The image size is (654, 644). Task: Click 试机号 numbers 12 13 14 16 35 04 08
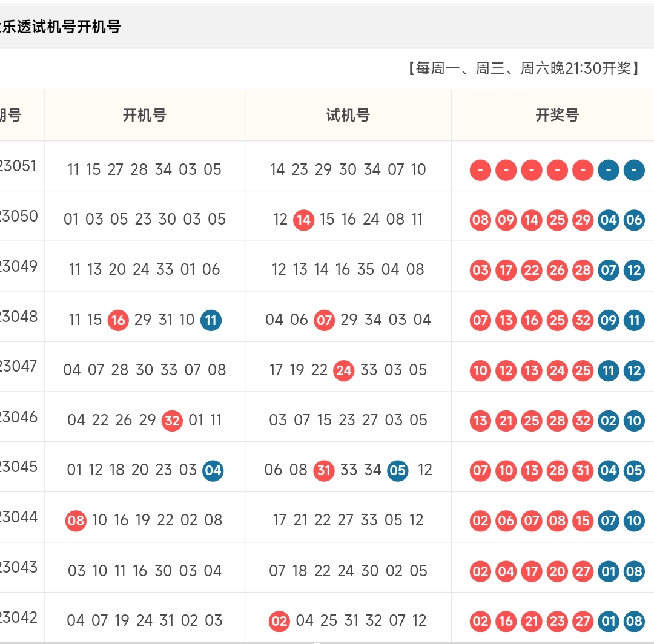click(348, 270)
